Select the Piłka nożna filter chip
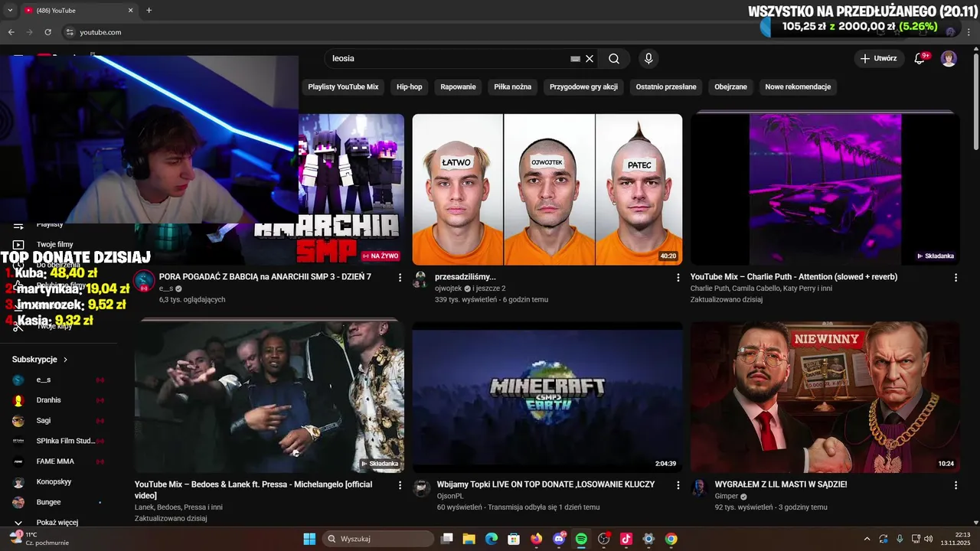The height and width of the screenshot is (551, 980). click(x=512, y=86)
